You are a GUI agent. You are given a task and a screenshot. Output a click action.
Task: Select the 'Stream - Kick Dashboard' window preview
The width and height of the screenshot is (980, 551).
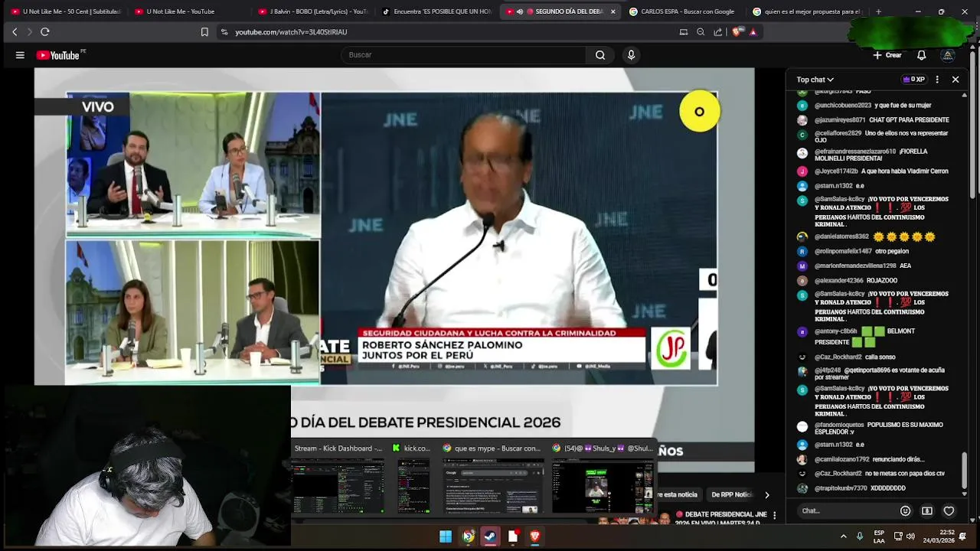click(x=338, y=480)
